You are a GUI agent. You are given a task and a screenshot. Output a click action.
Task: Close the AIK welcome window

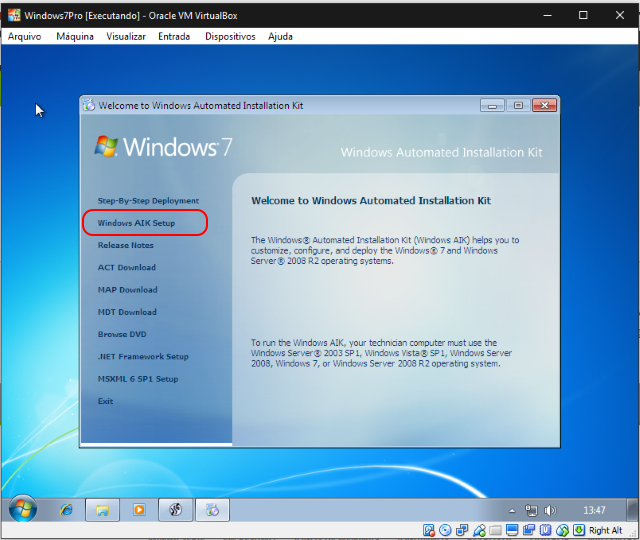544,105
